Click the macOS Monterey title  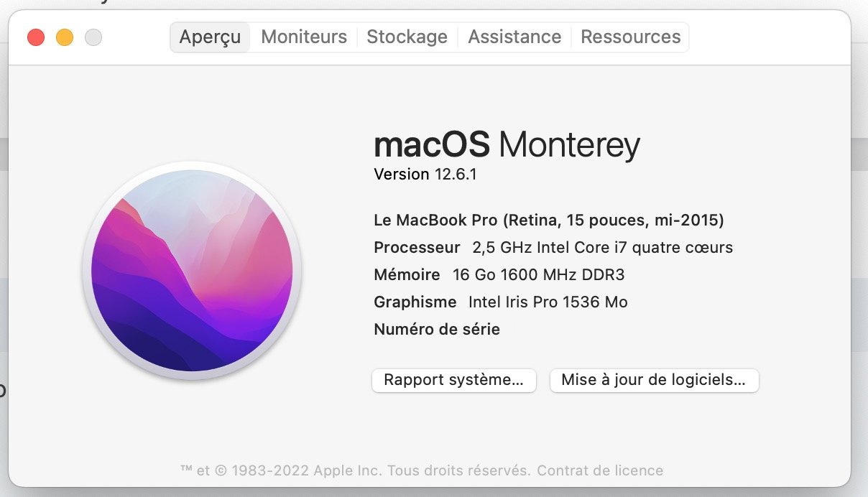[507, 144]
